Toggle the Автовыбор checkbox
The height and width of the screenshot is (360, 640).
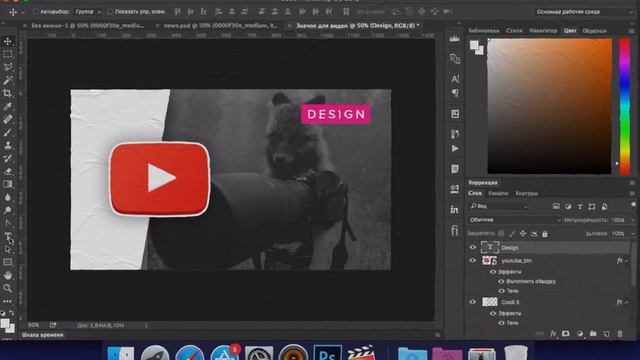(36, 12)
